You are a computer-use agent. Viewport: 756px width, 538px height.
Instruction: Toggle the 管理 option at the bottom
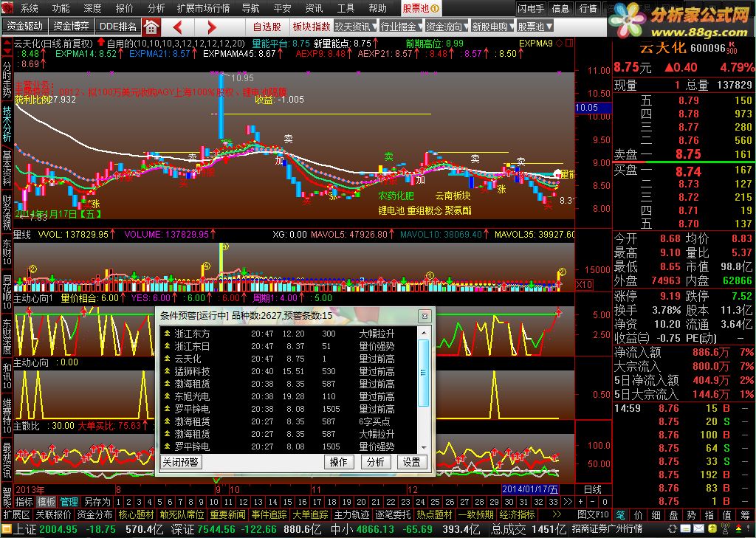pos(69,502)
